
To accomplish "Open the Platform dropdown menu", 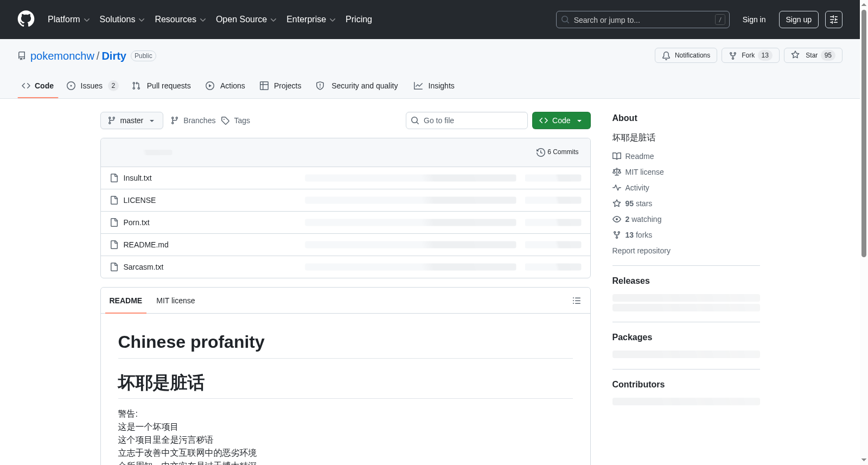I will [69, 20].
